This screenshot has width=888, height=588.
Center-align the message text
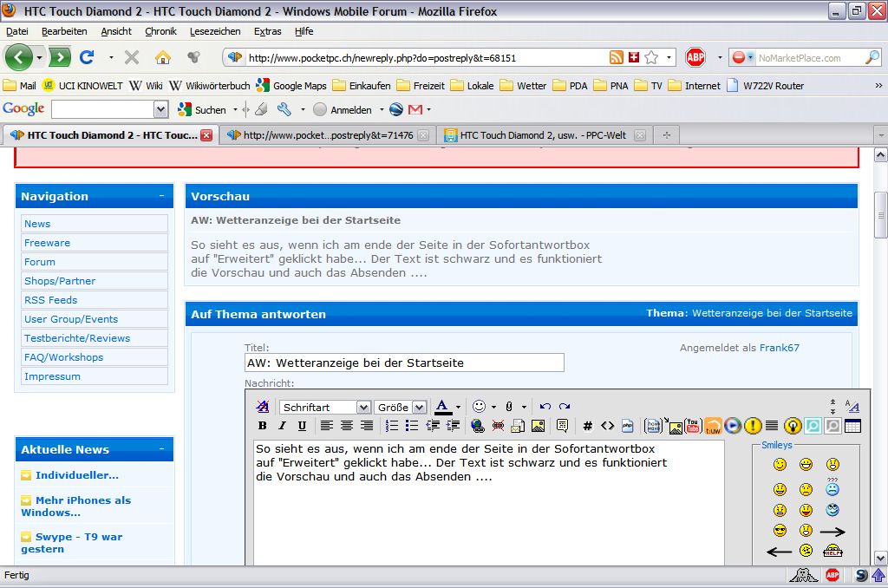[347, 426]
